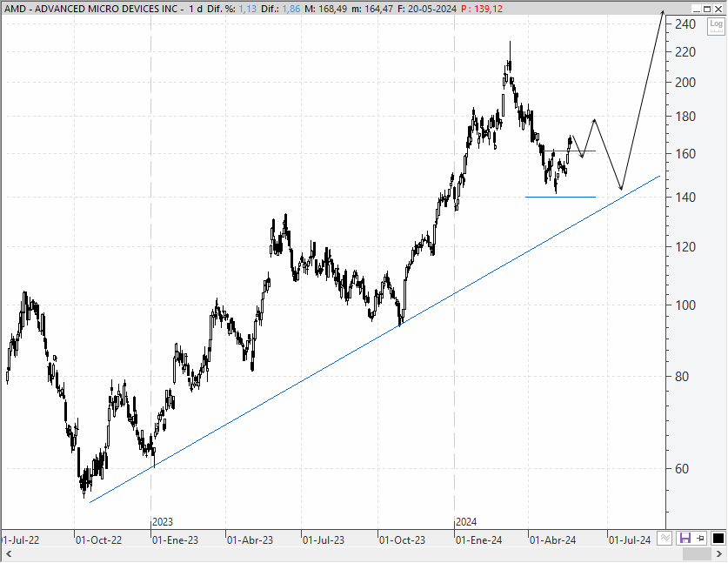The height and width of the screenshot is (563, 728).
Task: Click the 140 price axis label
Action: (685, 197)
